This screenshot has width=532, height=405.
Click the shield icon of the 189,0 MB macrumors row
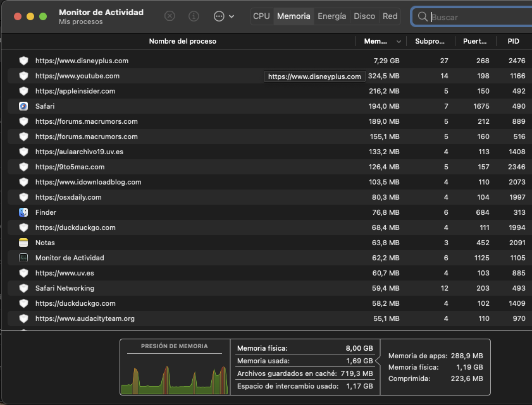tap(23, 121)
